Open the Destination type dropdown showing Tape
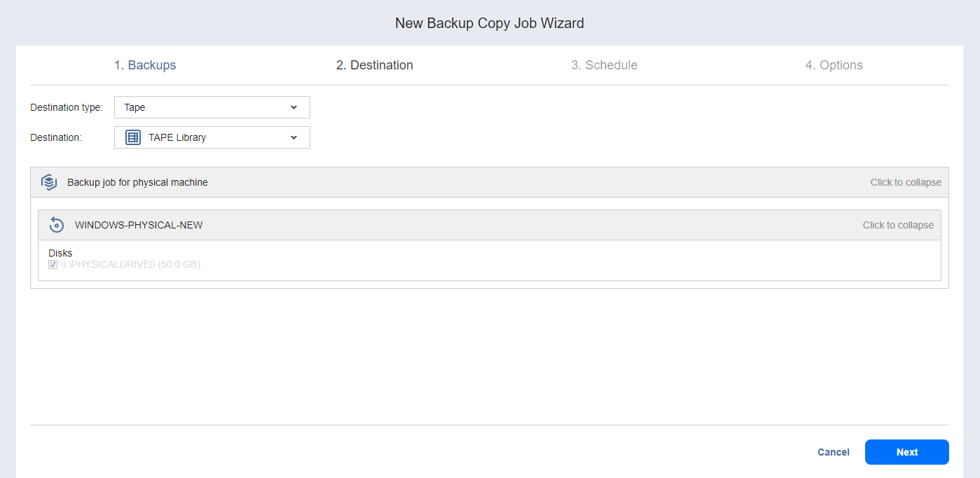Screen dimensions: 980x478 coord(212,107)
